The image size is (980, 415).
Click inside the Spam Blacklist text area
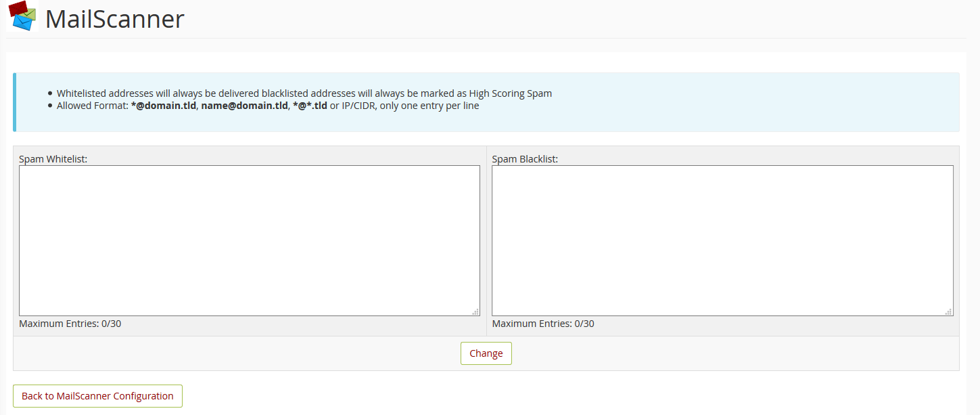722,240
